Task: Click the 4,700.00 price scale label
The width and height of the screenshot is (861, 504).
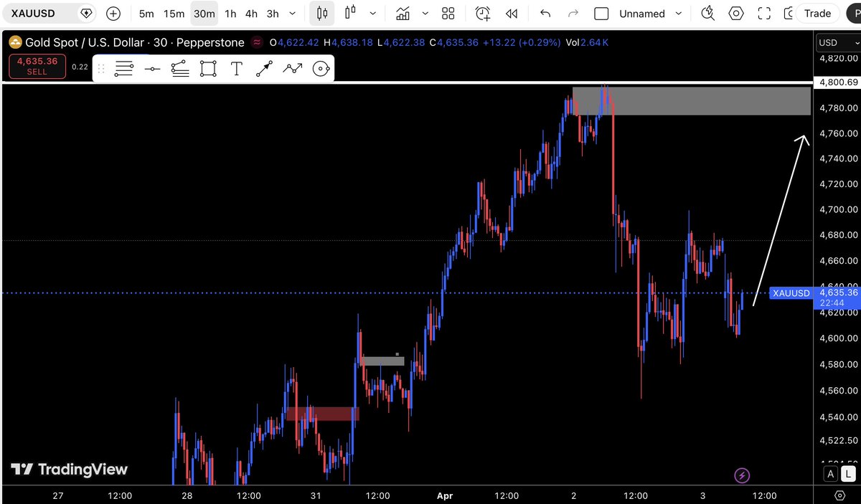Action: pyautogui.click(x=839, y=209)
